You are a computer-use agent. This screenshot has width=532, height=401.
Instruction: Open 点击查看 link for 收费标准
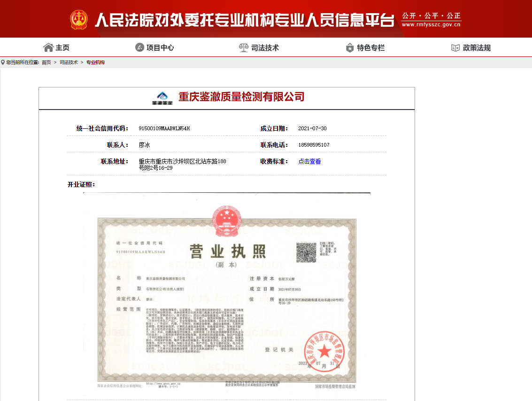tap(309, 161)
